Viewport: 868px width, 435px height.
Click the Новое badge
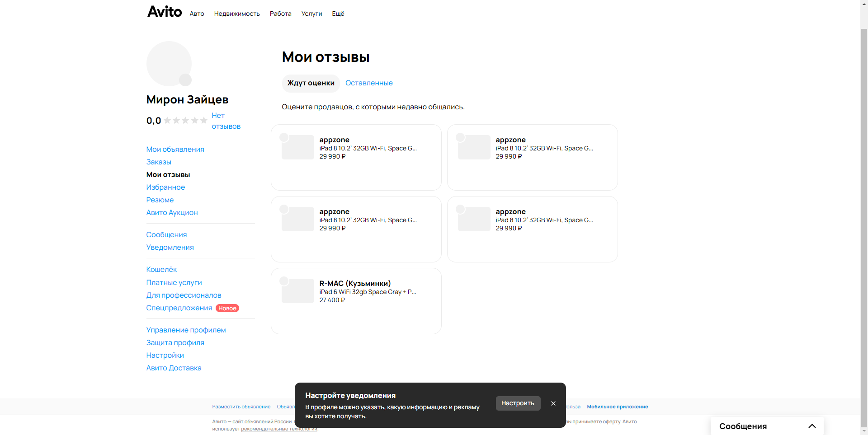point(227,309)
